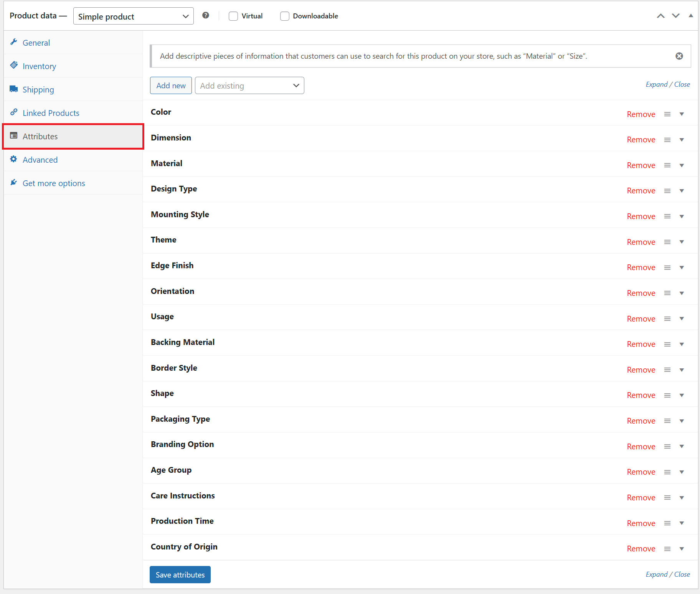
Task: Click the drag handle on Age Group row
Action: [667, 472]
